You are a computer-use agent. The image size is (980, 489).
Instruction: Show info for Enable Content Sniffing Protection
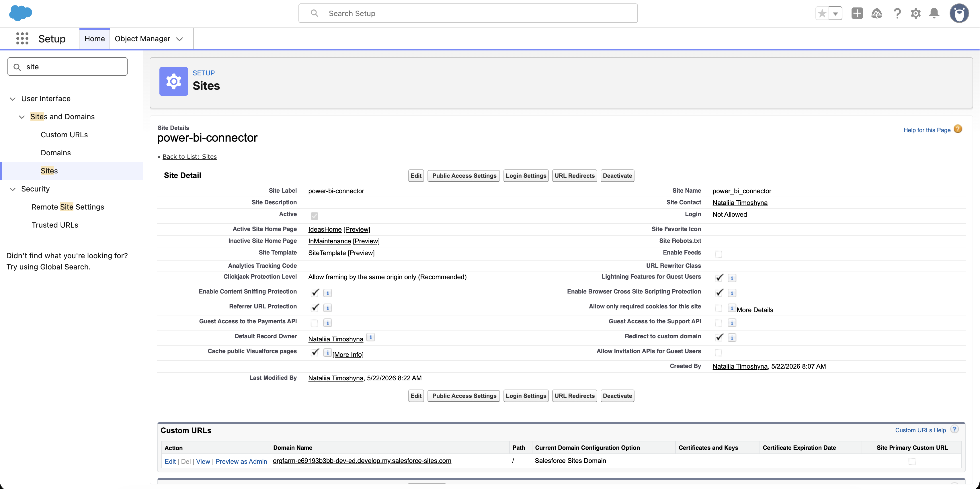pyautogui.click(x=327, y=293)
